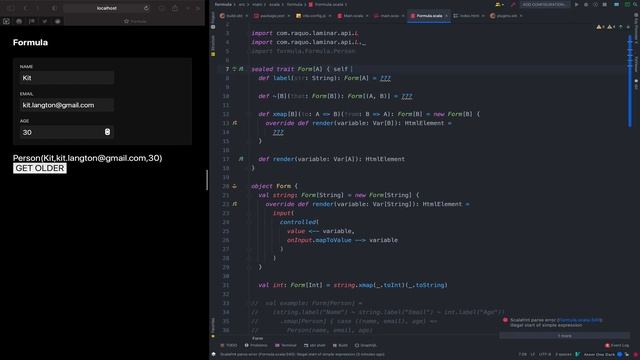
Task: Click the localhost address bar in Safari
Action: click(x=107, y=8)
